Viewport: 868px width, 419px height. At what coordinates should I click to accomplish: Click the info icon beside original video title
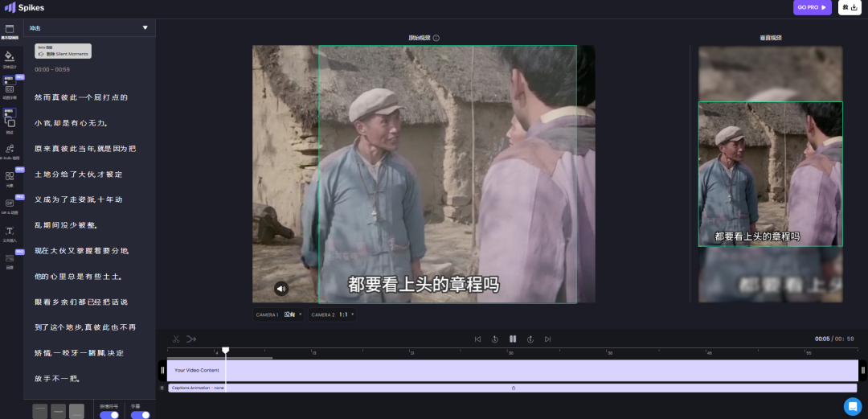coord(436,39)
